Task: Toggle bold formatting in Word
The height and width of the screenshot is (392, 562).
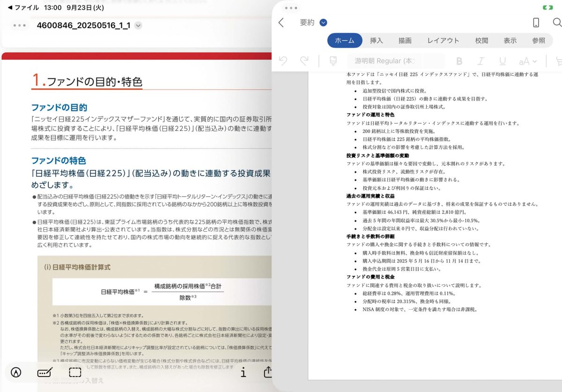Action: pos(459,61)
